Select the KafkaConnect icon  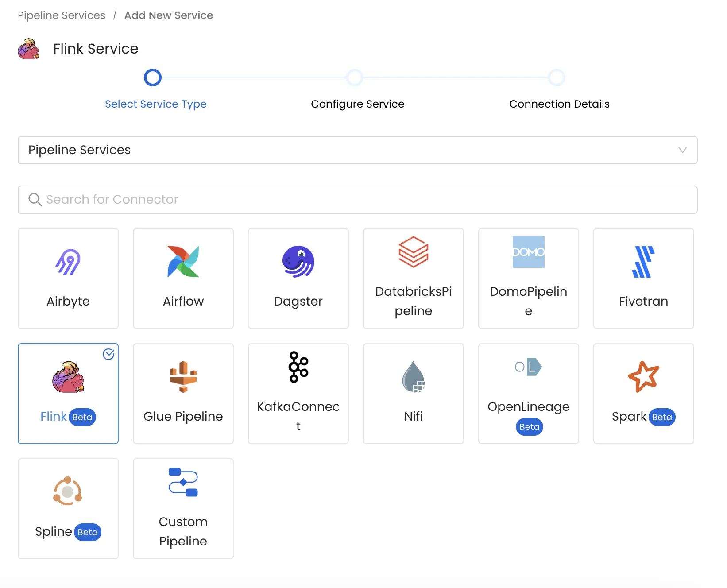tap(298, 367)
